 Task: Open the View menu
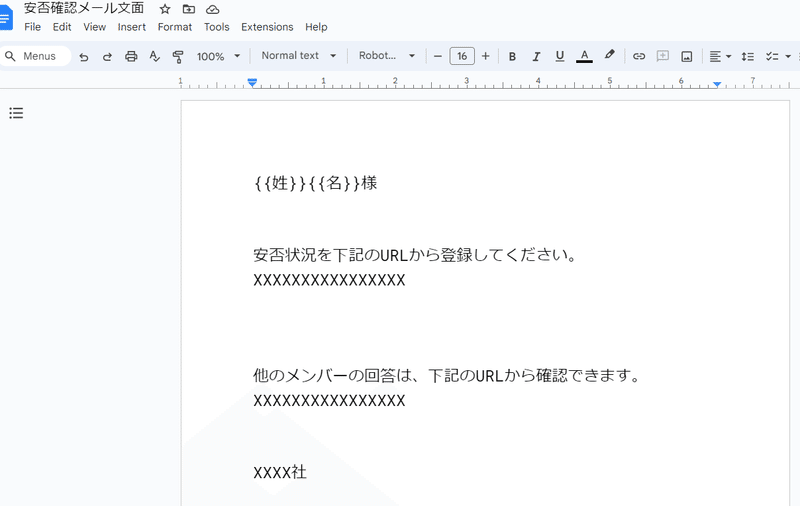pos(94,27)
